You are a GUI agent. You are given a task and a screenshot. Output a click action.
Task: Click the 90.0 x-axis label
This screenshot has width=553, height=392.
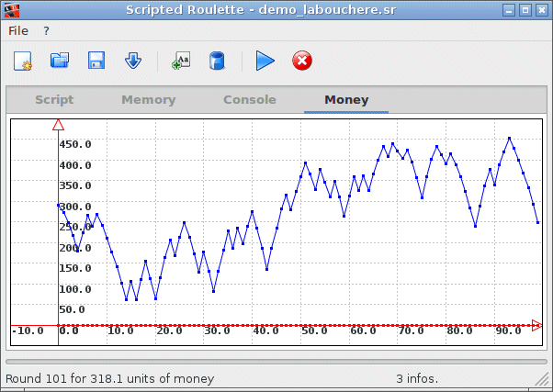point(509,331)
